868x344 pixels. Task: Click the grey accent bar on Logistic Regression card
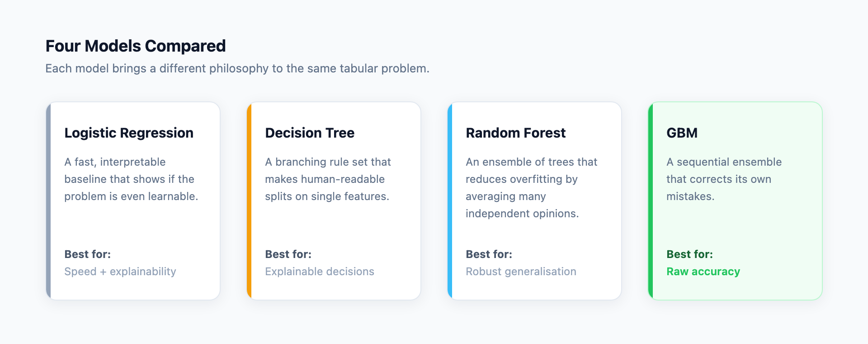48,201
